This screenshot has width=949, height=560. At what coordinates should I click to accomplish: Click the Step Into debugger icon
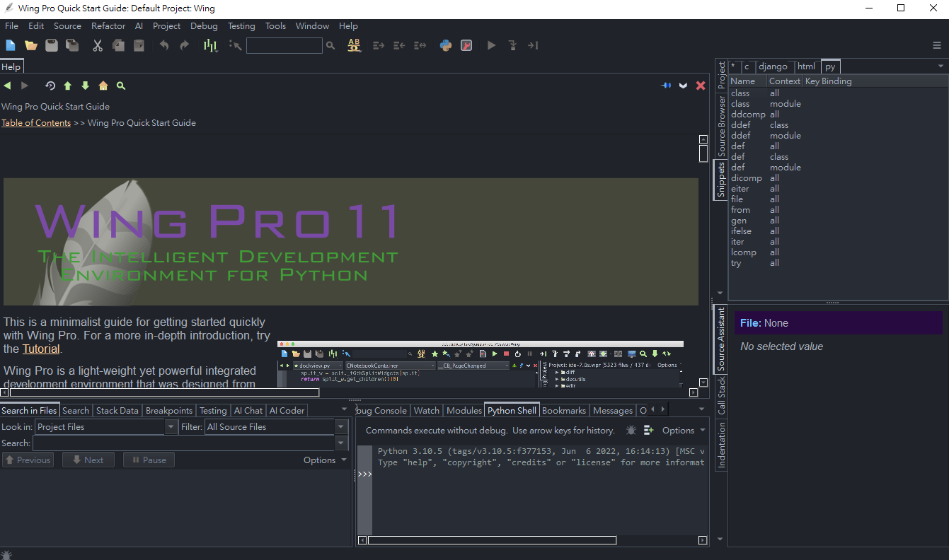coord(512,45)
